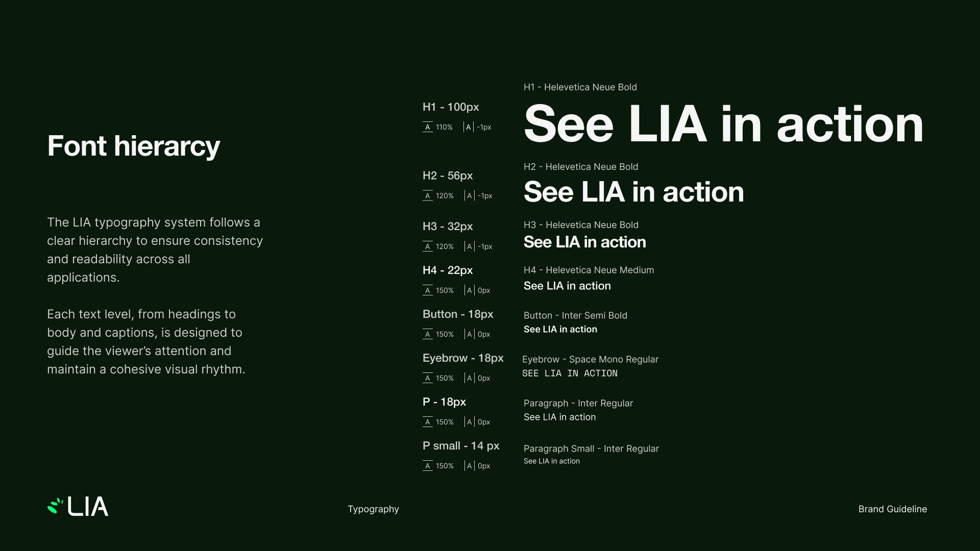Image resolution: width=980 pixels, height=551 pixels.
Task: Select the Font hierarcy heading
Action: (x=134, y=146)
